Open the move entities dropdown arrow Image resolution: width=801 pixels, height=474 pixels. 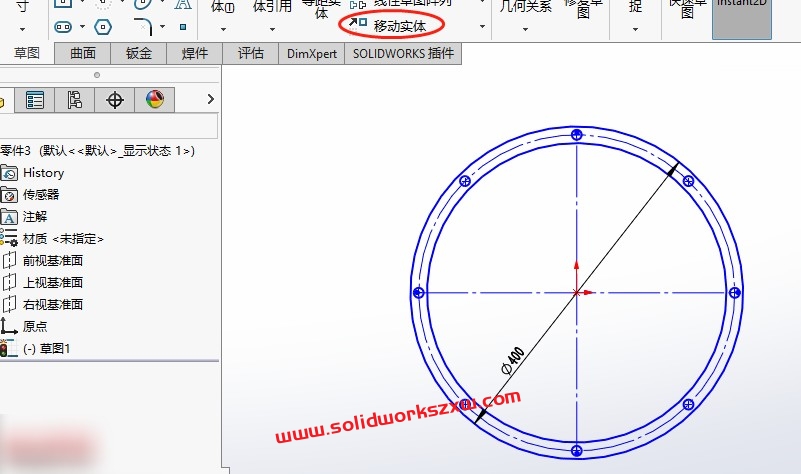pos(482,27)
